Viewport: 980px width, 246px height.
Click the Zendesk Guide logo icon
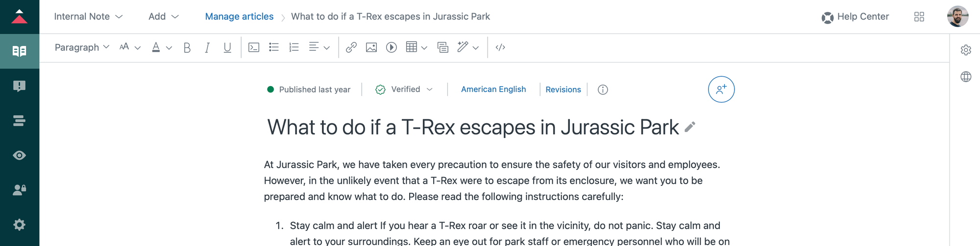(x=19, y=17)
